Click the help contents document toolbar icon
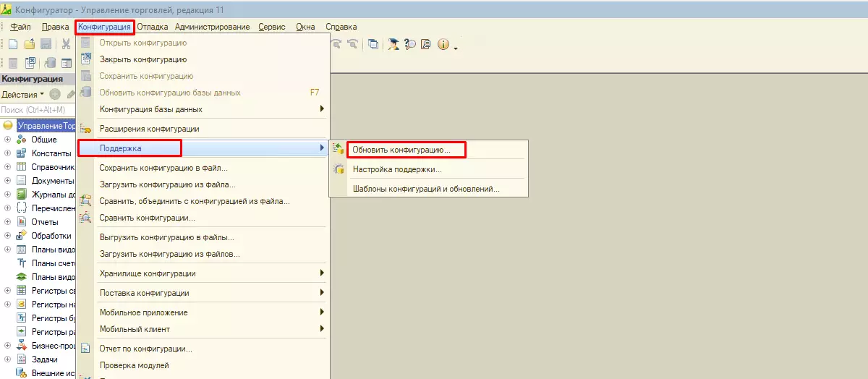Screen dimensions: 868x379 tap(425, 45)
